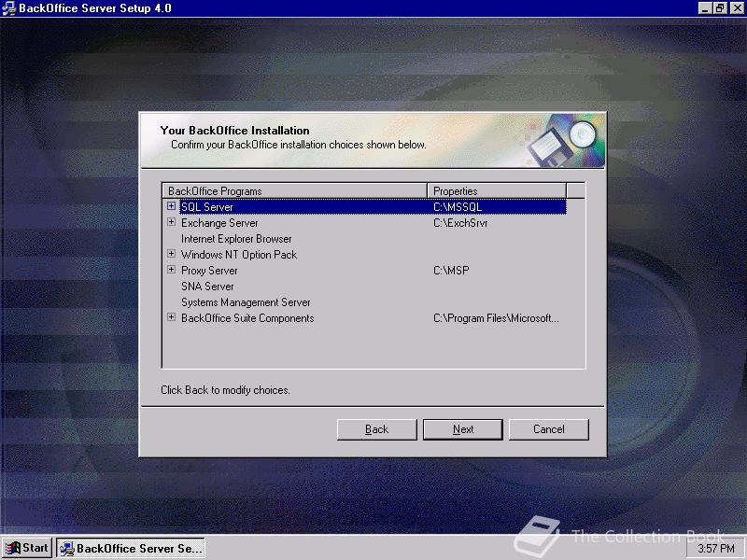Click the Properties column header
This screenshot has height=560, width=747.
pyautogui.click(x=497, y=191)
